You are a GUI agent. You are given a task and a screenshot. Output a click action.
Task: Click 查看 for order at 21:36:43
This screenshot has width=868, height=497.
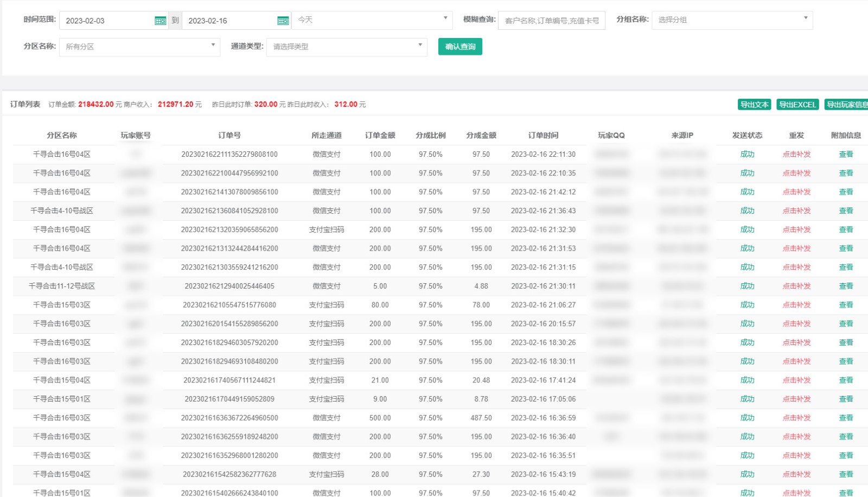[846, 211]
